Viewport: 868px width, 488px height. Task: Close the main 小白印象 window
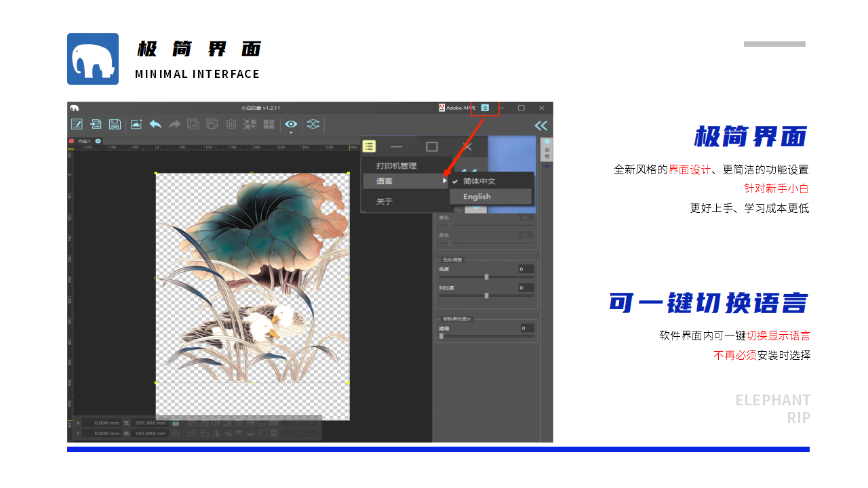pyautogui.click(x=542, y=108)
